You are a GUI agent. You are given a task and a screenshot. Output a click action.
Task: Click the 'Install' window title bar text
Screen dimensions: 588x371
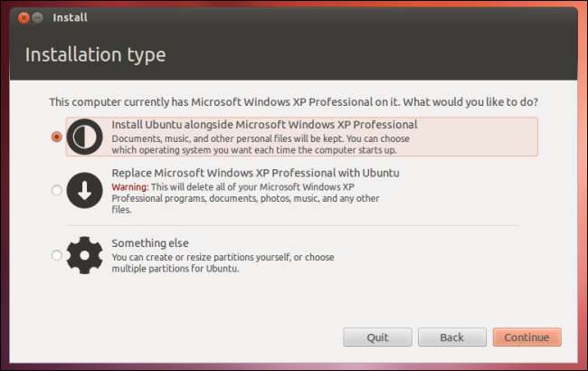[70, 16]
